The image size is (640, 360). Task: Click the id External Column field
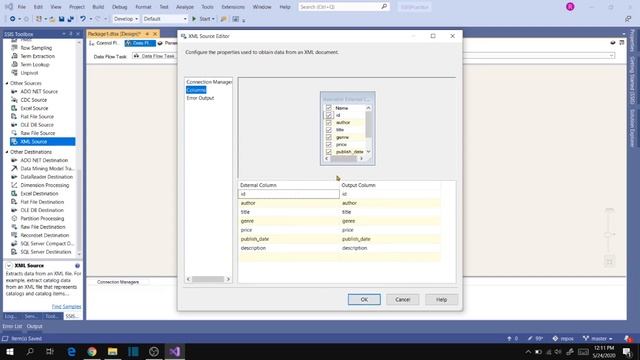tap(289, 194)
